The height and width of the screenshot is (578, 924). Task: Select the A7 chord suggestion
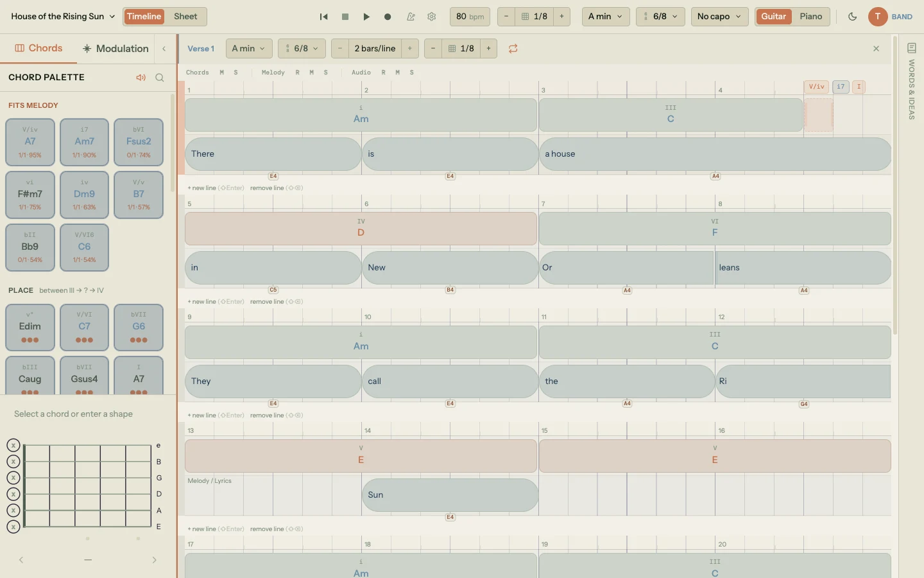30,142
